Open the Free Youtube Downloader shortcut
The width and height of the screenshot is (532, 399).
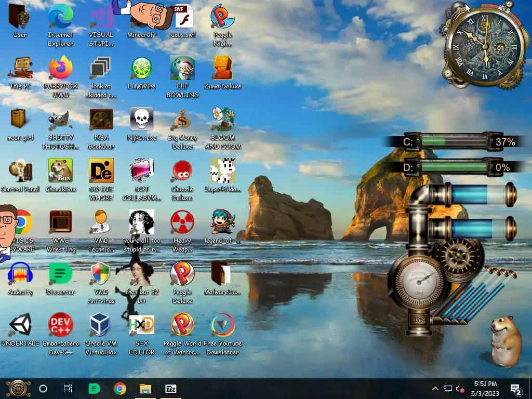[x=222, y=325]
